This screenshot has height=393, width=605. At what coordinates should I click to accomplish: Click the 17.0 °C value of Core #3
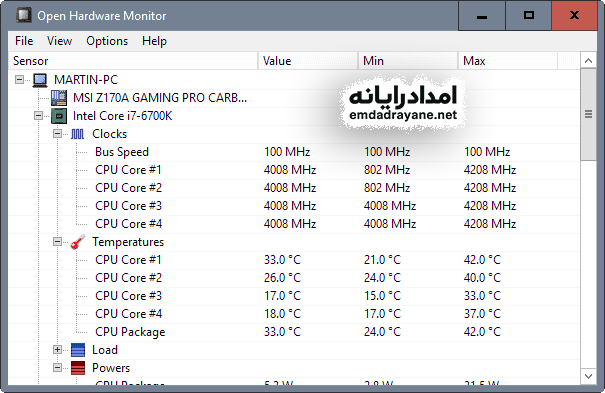pyautogui.click(x=282, y=296)
